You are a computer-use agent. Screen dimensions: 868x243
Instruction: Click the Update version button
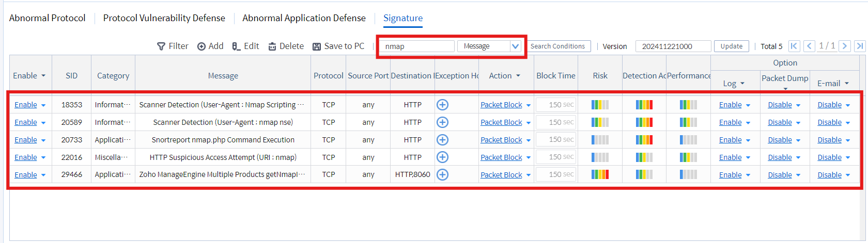tap(732, 46)
